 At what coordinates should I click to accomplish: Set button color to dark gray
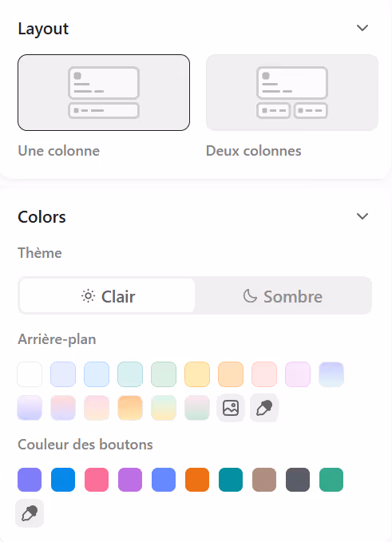point(298,480)
